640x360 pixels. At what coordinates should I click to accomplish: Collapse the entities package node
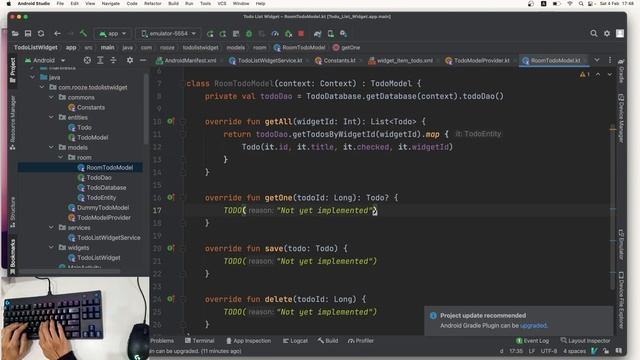pos(51,117)
